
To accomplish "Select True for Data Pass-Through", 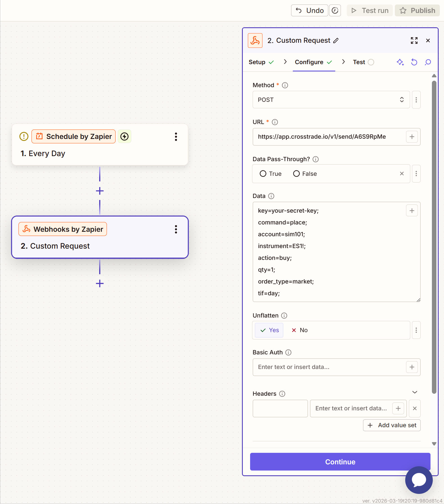I will pos(271,174).
